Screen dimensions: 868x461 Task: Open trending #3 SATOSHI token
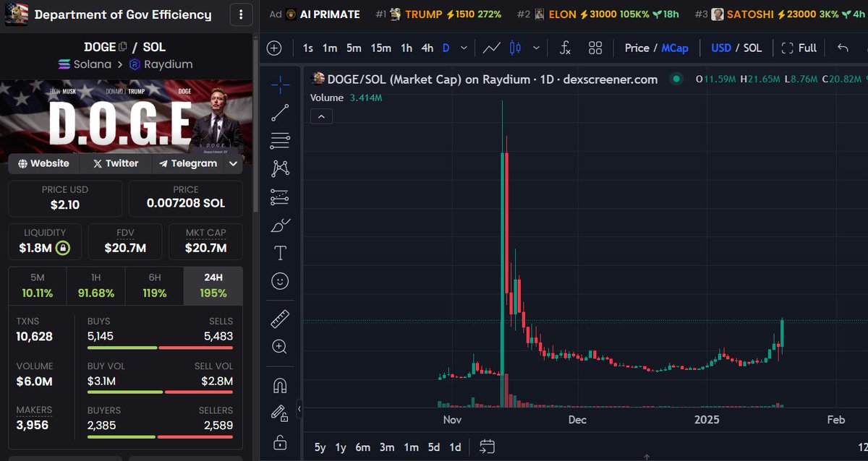coord(781,14)
